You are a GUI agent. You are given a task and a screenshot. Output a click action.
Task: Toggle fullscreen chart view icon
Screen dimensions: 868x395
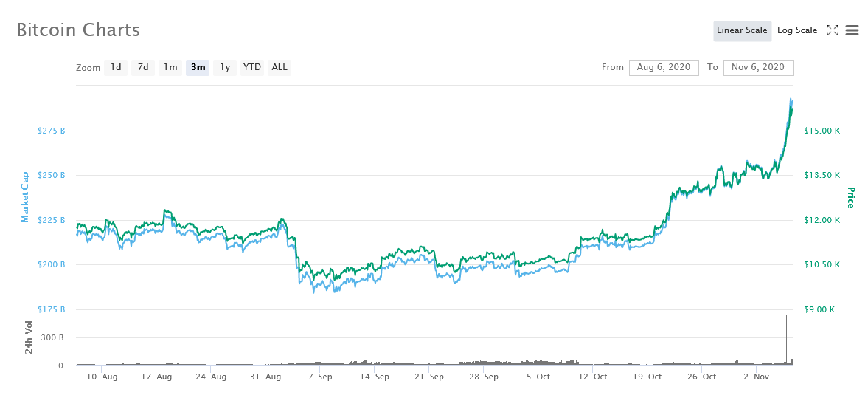[x=833, y=30]
